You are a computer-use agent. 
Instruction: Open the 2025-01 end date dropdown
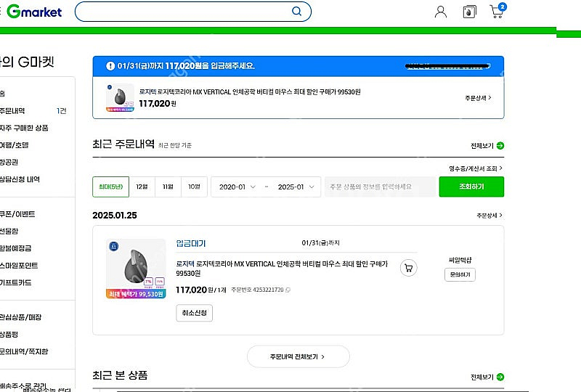click(296, 187)
